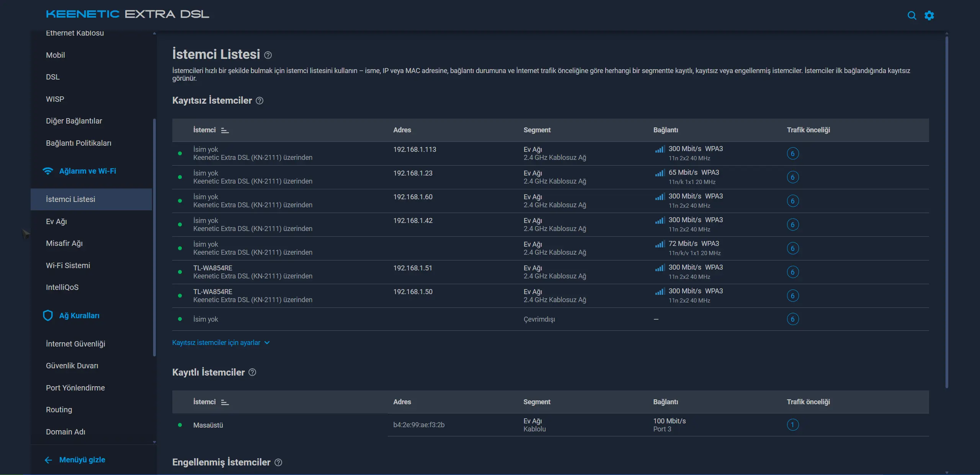Click help icon beside Engellenmiş İstemciler

tap(278, 462)
